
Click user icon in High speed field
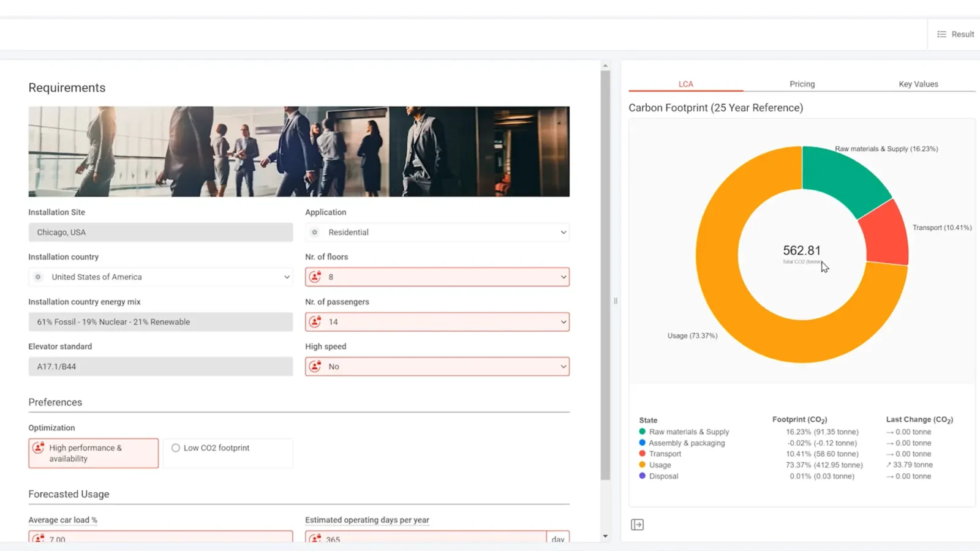coord(315,367)
